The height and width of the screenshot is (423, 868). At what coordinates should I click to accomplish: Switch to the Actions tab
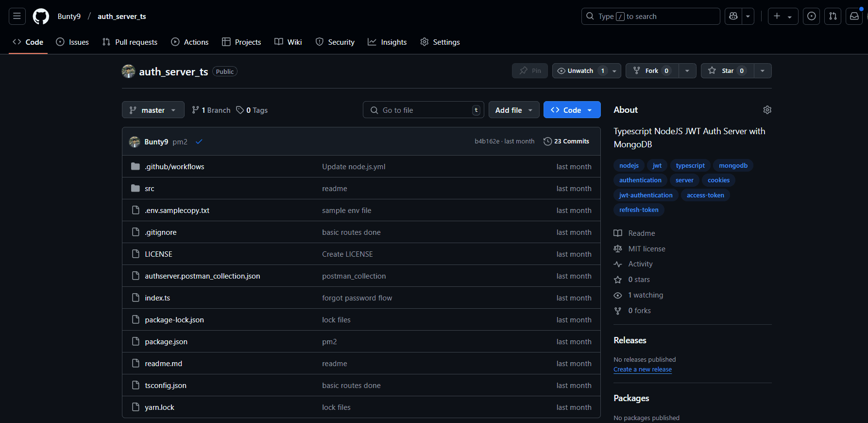190,42
